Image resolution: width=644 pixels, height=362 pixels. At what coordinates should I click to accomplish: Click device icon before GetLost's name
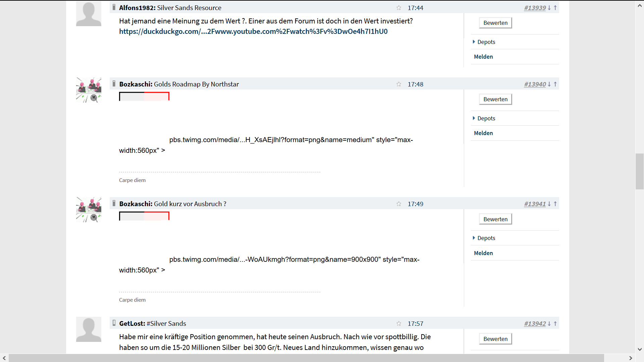[114, 323]
